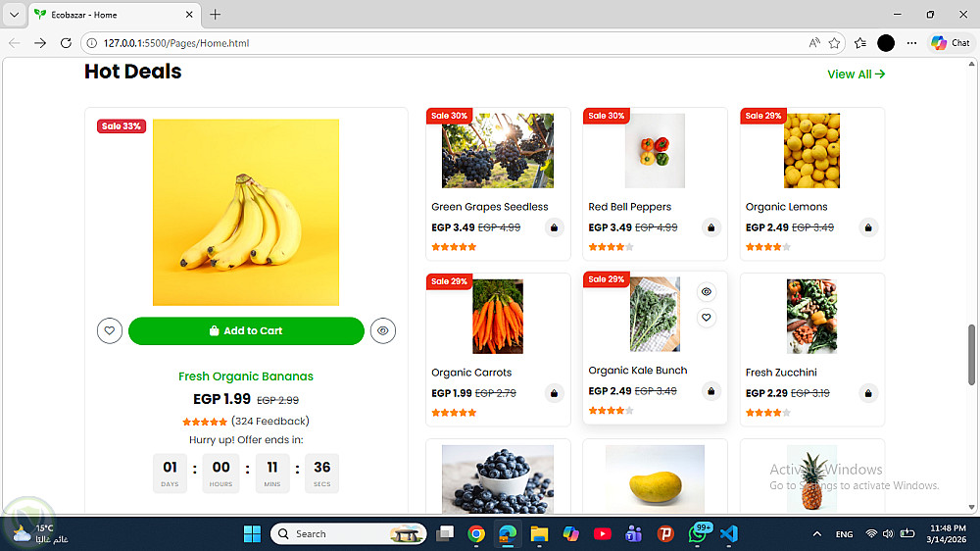Add Fresh Organic Bananas to cart
The width and height of the screenshot is (980, 551).
[246, 330]
